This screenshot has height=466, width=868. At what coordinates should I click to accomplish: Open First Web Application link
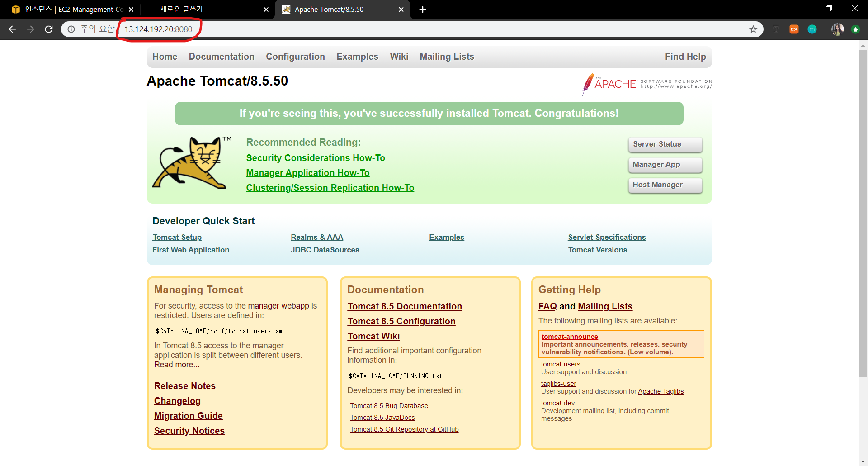[191, 250]
